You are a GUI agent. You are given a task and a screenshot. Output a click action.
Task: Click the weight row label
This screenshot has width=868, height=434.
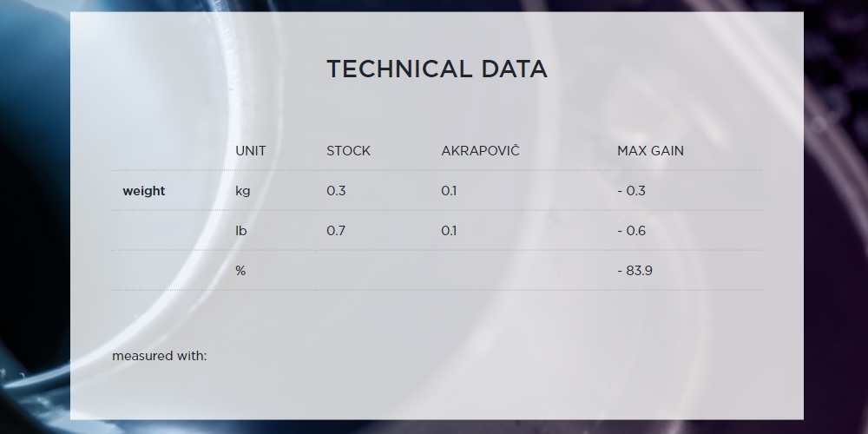(x=144, y=191)
